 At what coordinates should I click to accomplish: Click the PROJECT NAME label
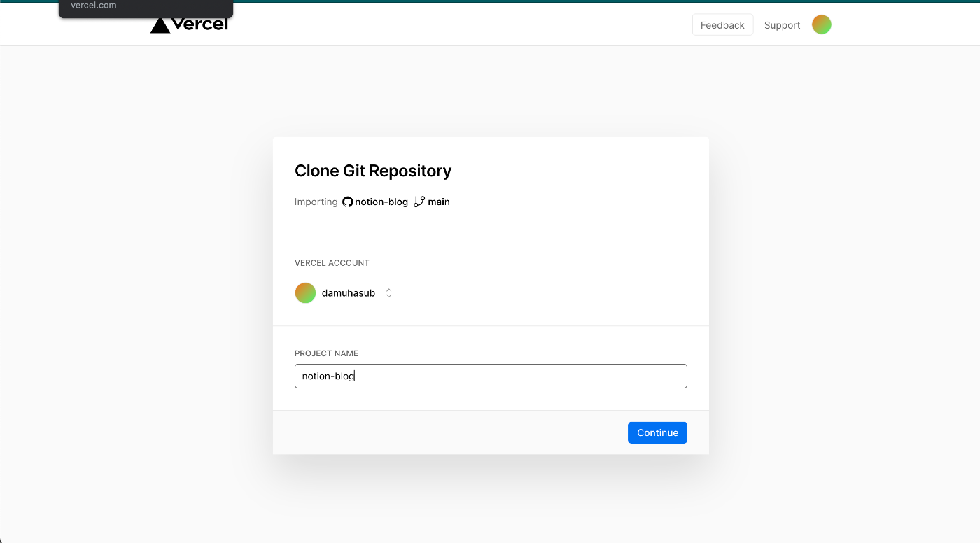coord(326,353)
